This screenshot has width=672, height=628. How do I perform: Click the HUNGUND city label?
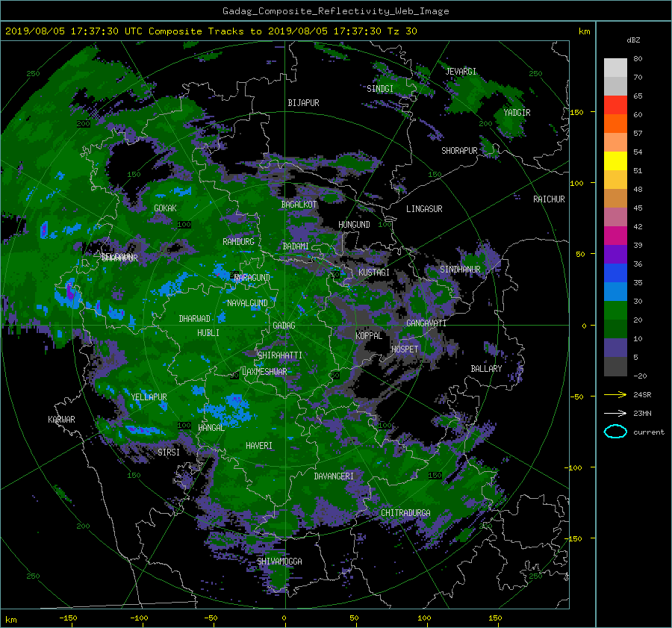354,225
